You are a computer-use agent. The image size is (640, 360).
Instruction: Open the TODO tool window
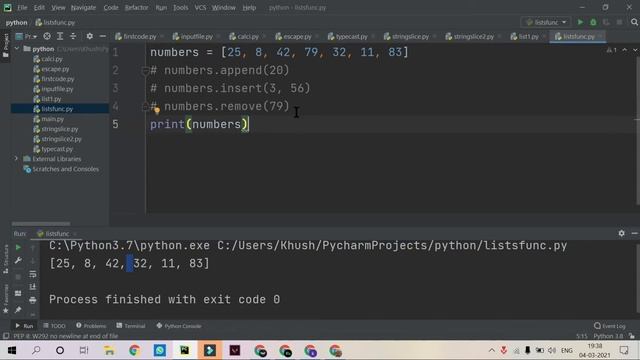point(54,326)
